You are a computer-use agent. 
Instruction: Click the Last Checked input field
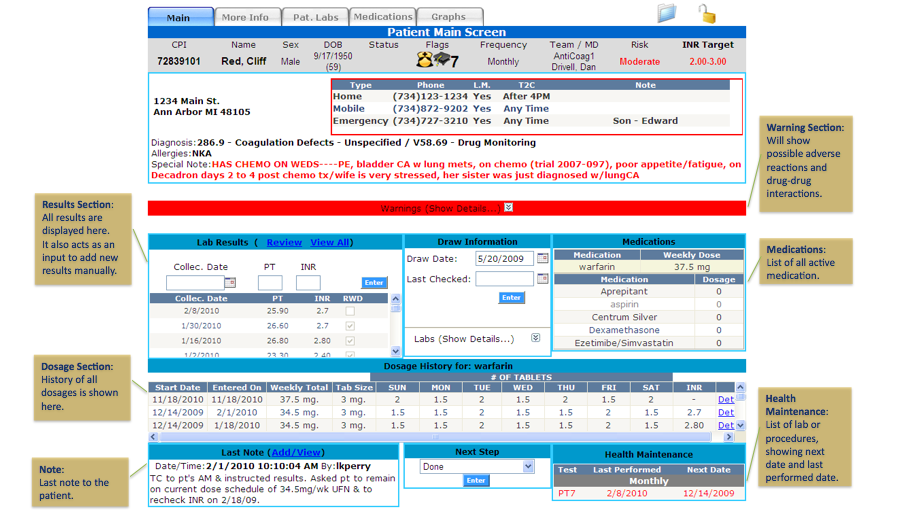click(504, 279)
